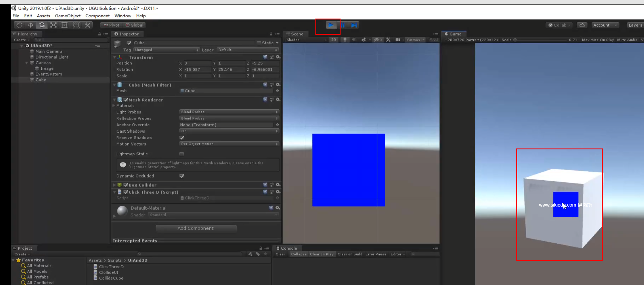Open the GameObject menu
Image resolution: width=644 pixels, height=285 pixels.
pos(68,16)
